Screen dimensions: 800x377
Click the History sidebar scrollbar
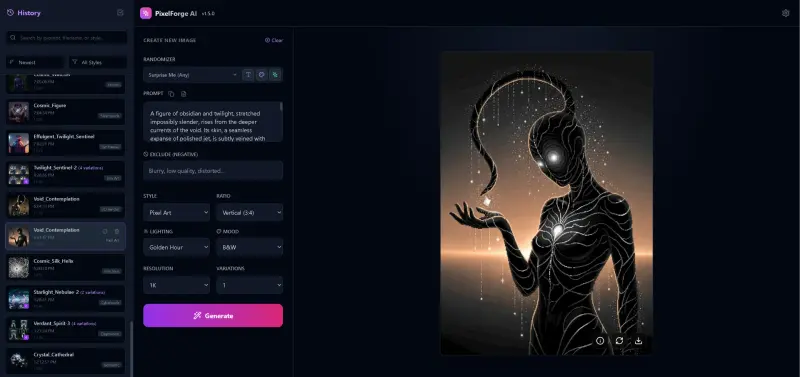[132, 348]
